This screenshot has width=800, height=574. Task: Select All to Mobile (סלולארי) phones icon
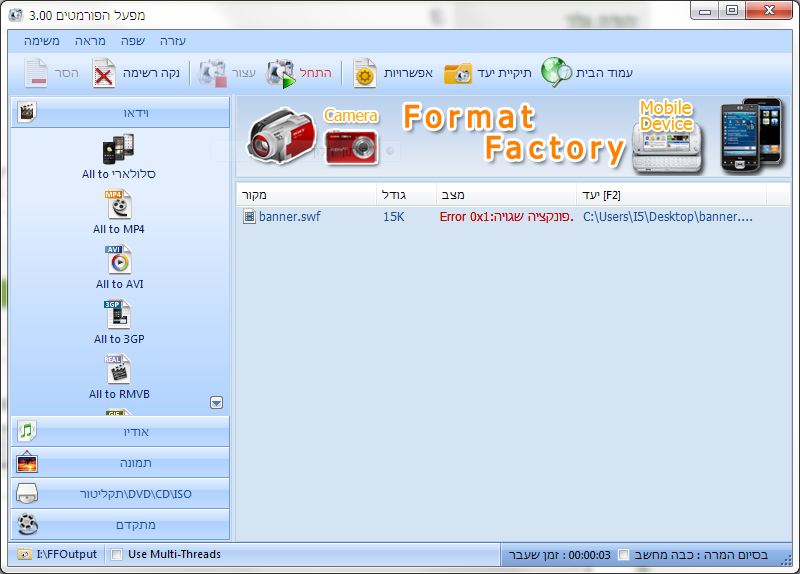[118, 149]
